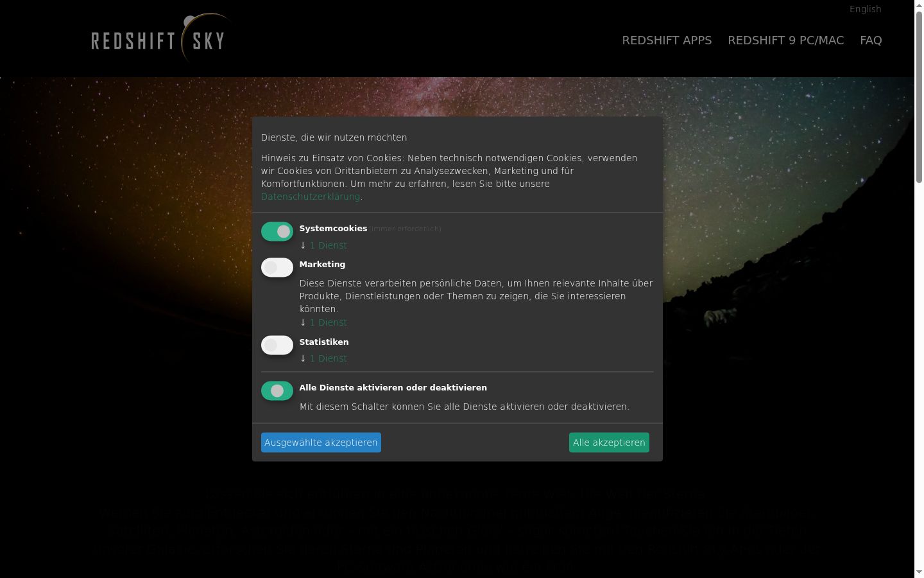Open the REDSHIFT 9 PC/MAC menu item
Screen dimensions: 924x578
coord(785,40)
